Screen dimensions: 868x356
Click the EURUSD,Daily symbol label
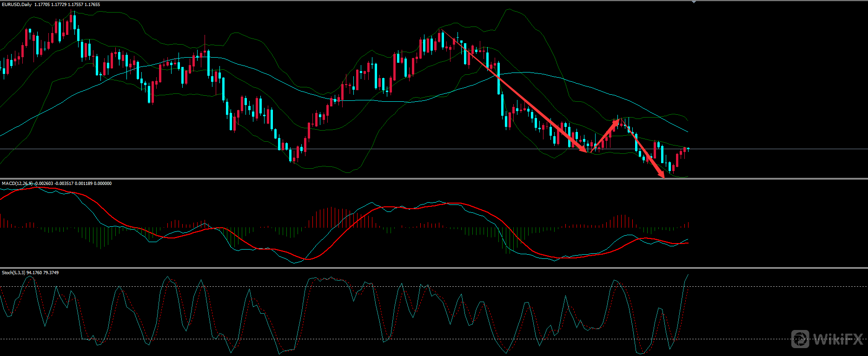click(16, 5)
